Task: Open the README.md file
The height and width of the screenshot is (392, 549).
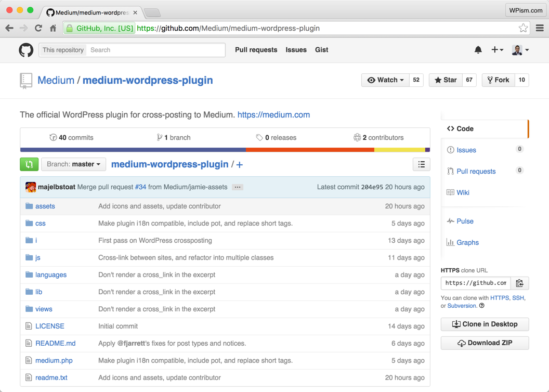Action: [x=55, y=343]
